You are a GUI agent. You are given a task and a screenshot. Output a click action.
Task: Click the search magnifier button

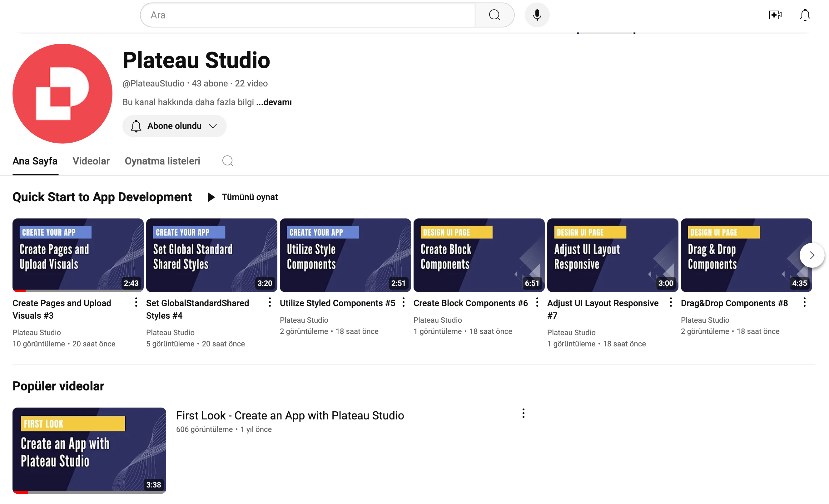[494, 15]
